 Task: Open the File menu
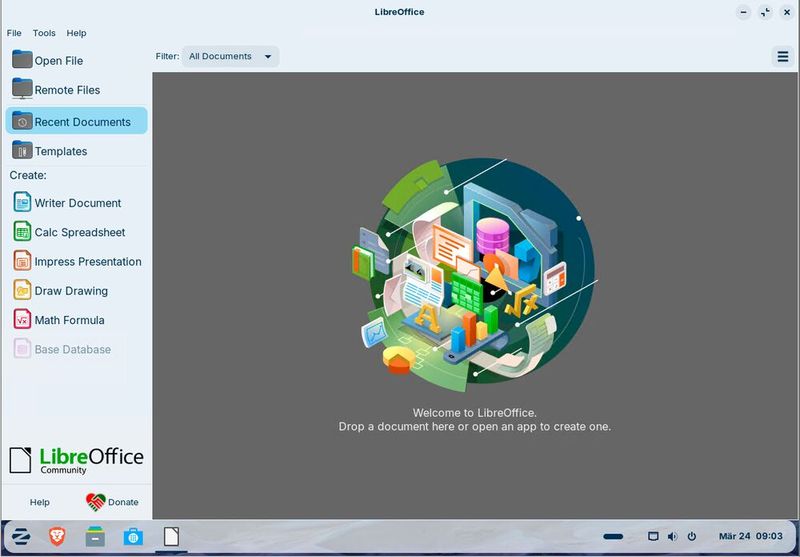[x=14, y=33]
